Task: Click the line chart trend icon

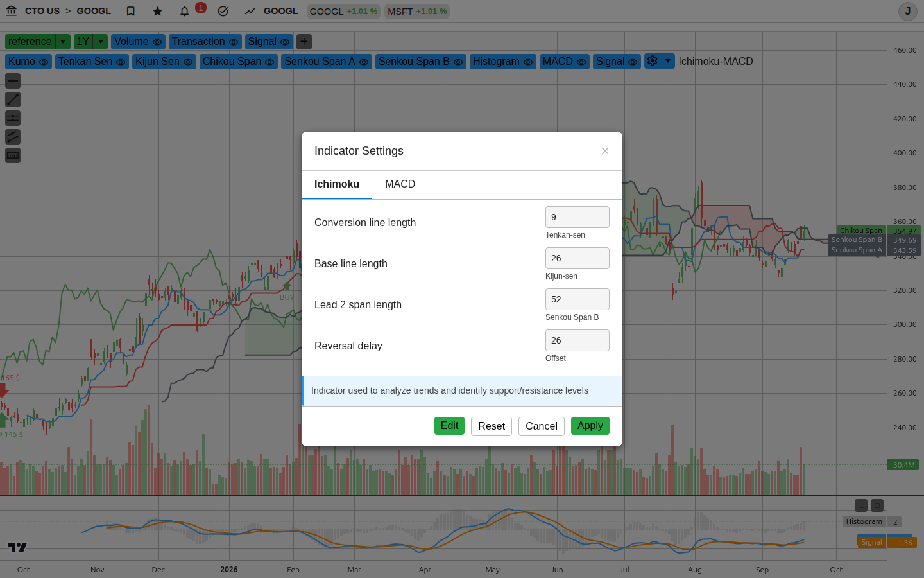Action: point(250,11)
